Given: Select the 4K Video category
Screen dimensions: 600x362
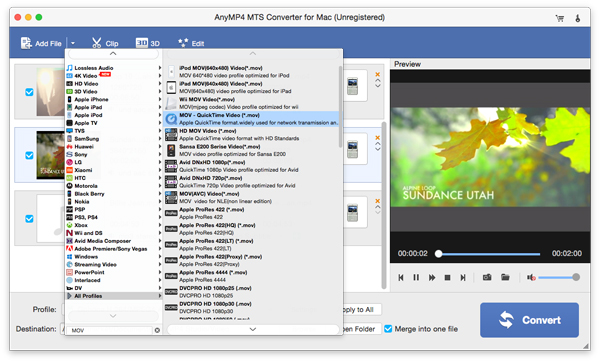Looking at the screenshot, I should (114, 76).
